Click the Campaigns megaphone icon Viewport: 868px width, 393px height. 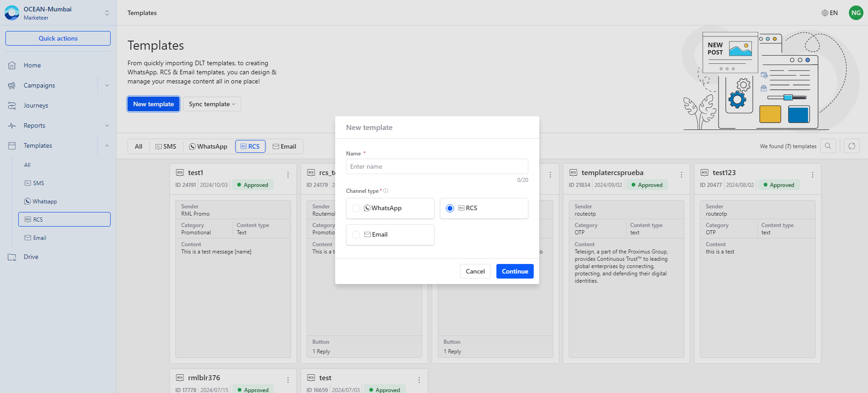click(x=12, y=85)
